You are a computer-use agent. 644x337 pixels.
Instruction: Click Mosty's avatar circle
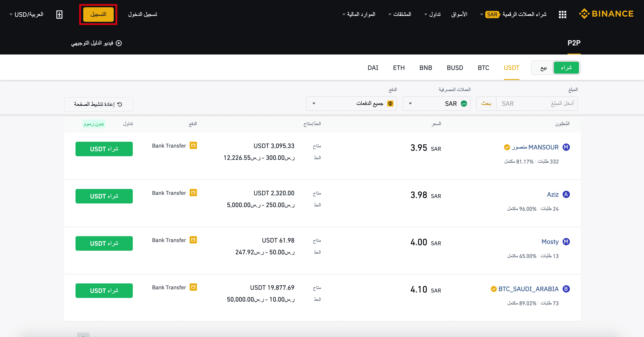566,242
